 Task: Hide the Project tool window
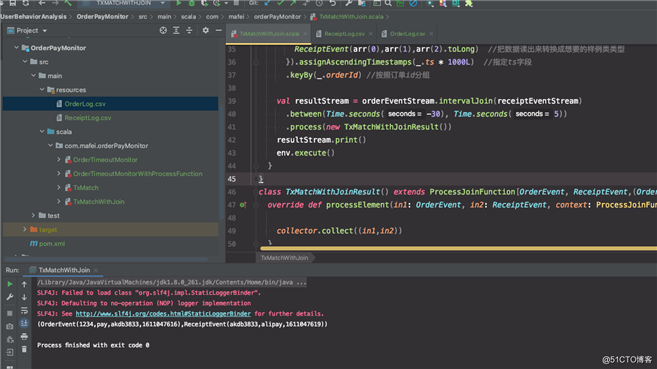tap(218, 30)
